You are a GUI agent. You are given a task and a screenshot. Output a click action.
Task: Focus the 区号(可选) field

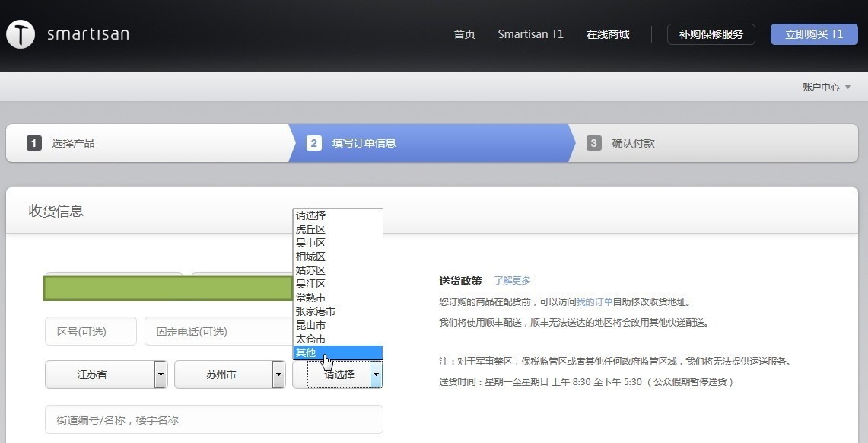91,332
